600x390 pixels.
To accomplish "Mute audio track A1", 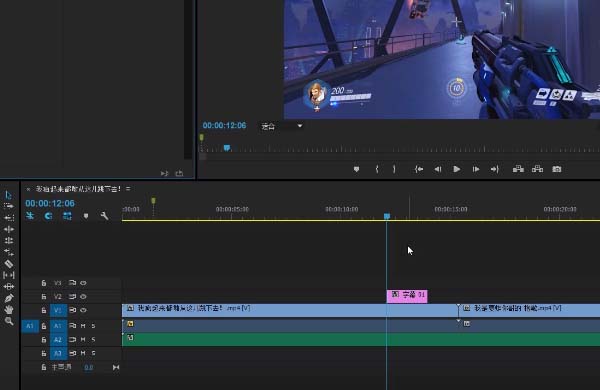I will pyautogui.click(x=83, y=326).
